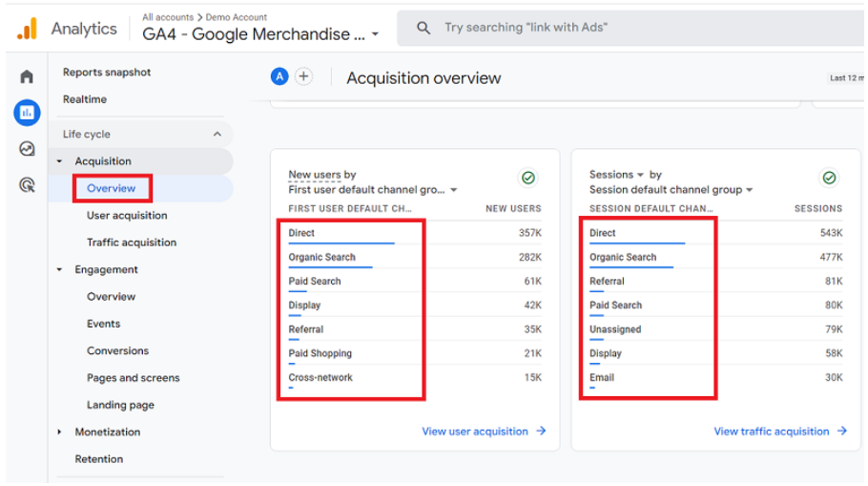
Task: Click Organic Search row in Sessions card
Action: (x=715, y=257)
